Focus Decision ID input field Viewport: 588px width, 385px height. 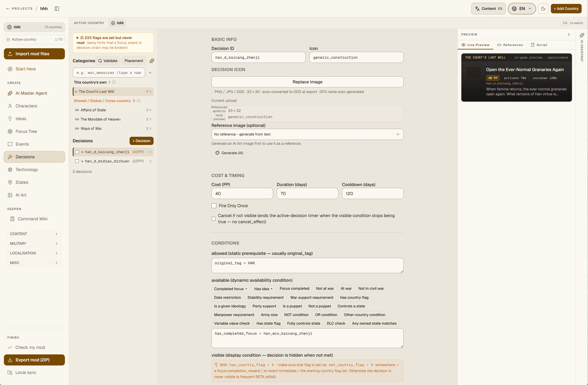258,57
